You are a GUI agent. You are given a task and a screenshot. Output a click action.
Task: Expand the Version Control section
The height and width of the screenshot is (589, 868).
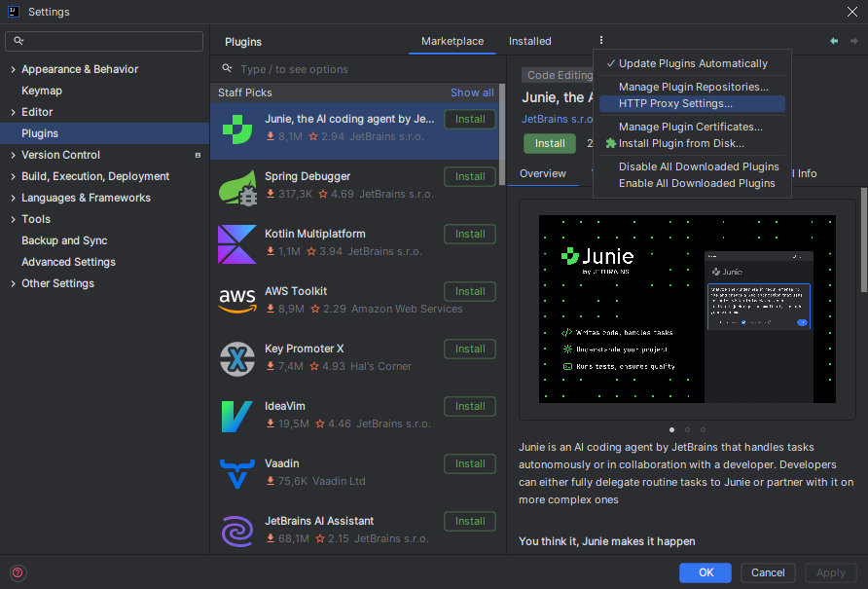click(x=13, y=155)
